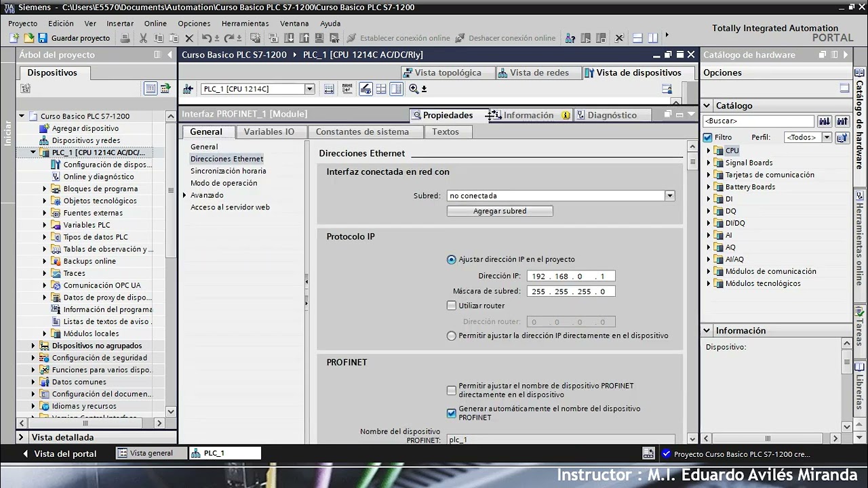The width and height of the screenshot is (868, 488).
Task: Click the catalog Buscar search field
Action: point(758,121)
